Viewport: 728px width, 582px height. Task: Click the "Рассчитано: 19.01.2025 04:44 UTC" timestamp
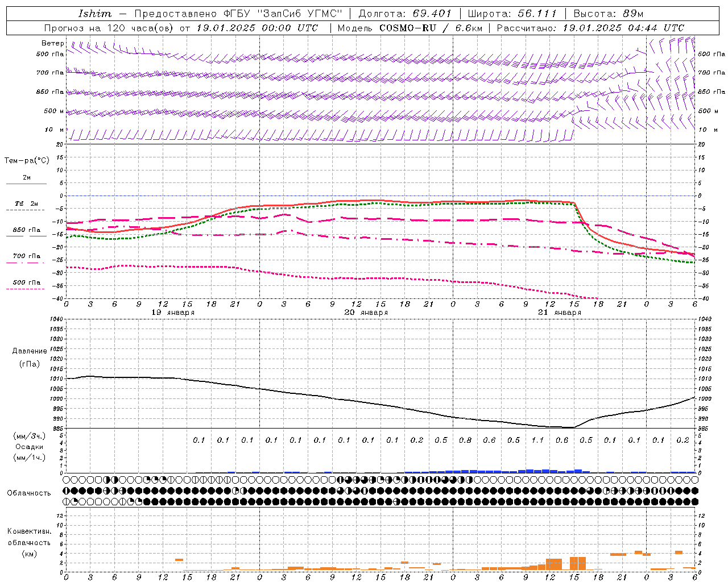pyautogui.click(x=590, y=28)
